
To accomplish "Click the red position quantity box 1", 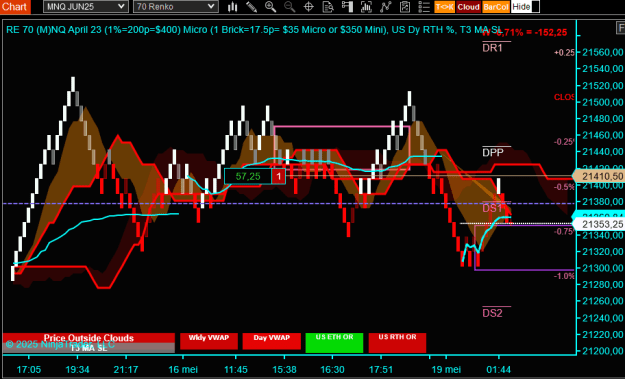I will click(279, 176).
